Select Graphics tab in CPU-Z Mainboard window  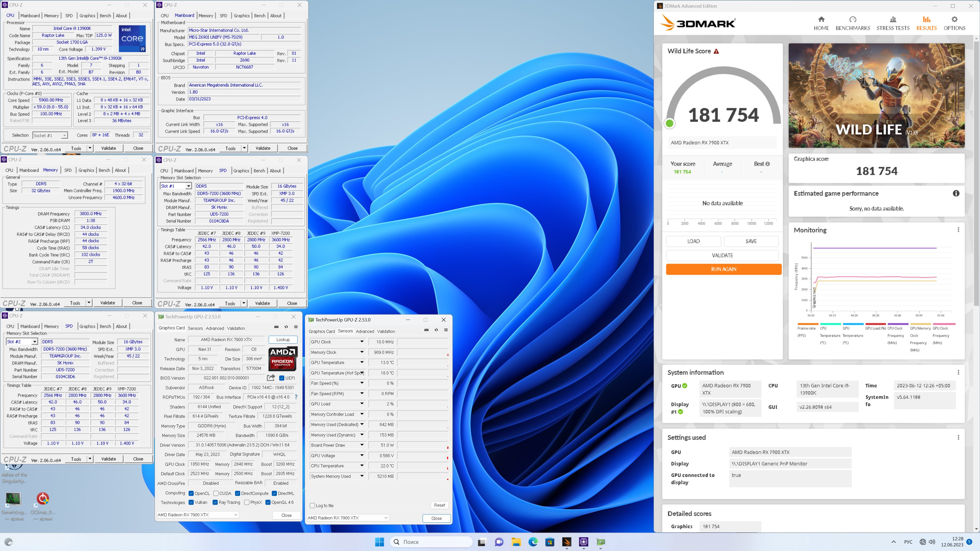(242, 16)
